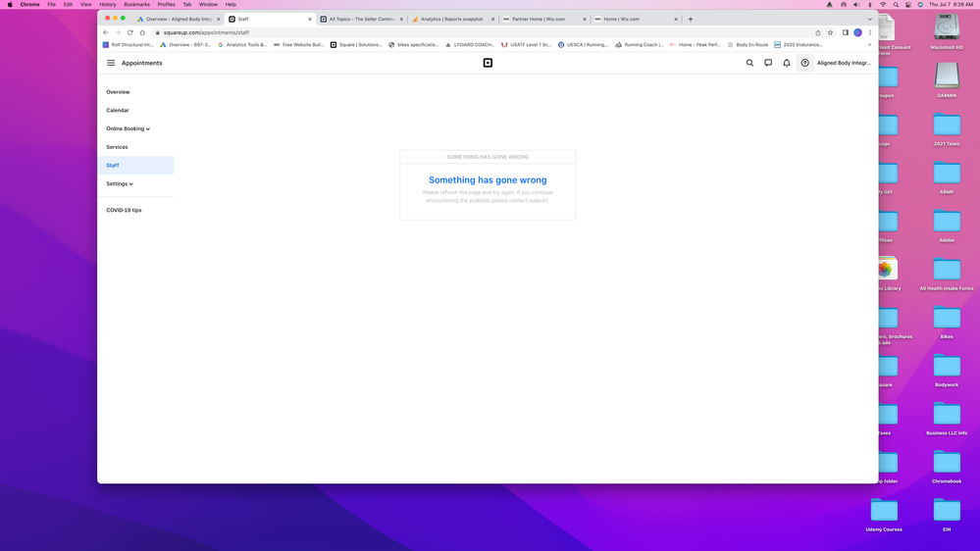The width and height of the screenshot is (980, 551).
Task: Open Services in sidebar
Action: pos(117,147)
